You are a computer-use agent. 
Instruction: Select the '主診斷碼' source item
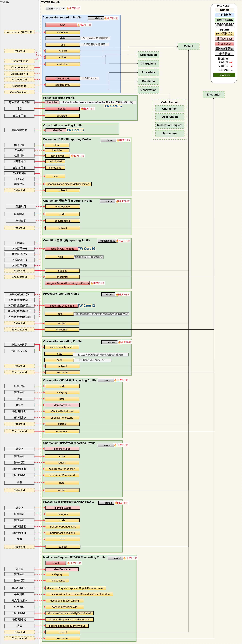point(19,243)
